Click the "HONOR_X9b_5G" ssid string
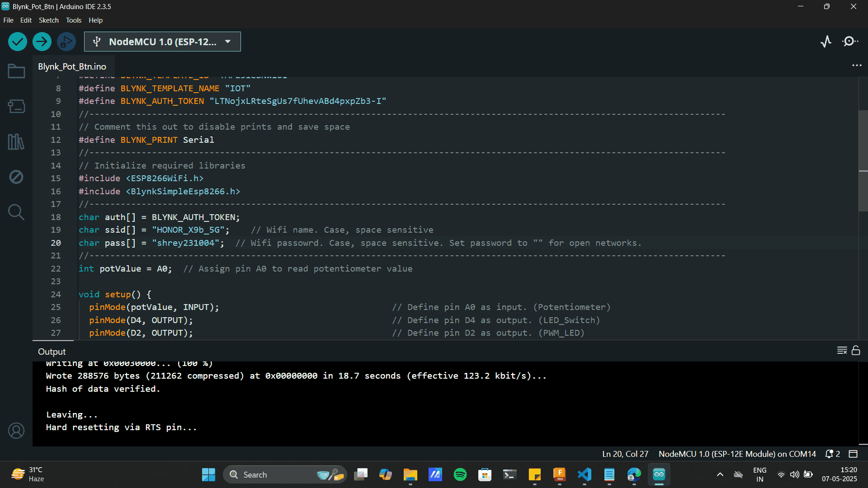Image resolution: width=868 pixels, height=488 pixels. 188,230
